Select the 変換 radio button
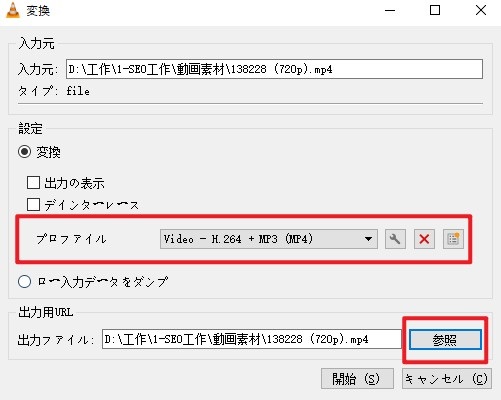 click(x=25, y=152)
